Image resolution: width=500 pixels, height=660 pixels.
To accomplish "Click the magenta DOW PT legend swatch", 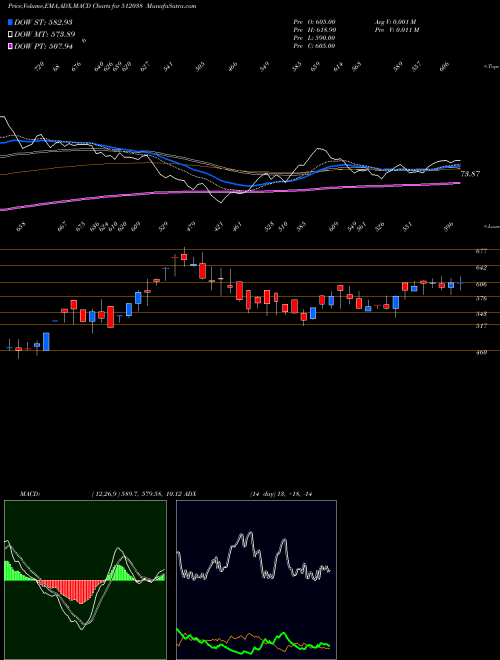I will pyautogui.click(x=10, y=46).
